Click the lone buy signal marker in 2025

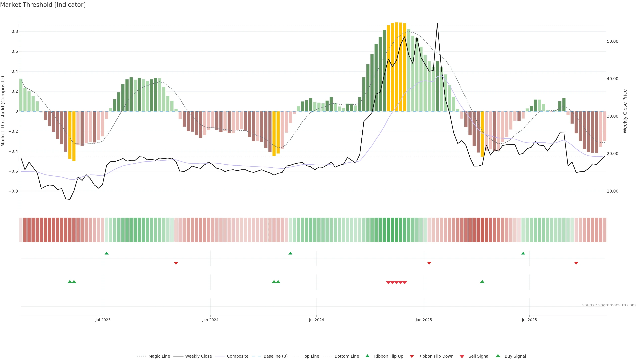[482, 282]
